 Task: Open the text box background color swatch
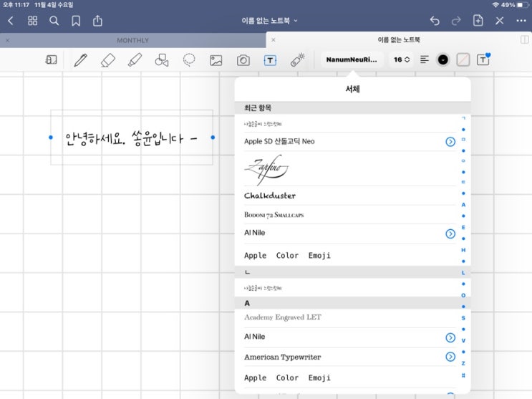point(463,60)
